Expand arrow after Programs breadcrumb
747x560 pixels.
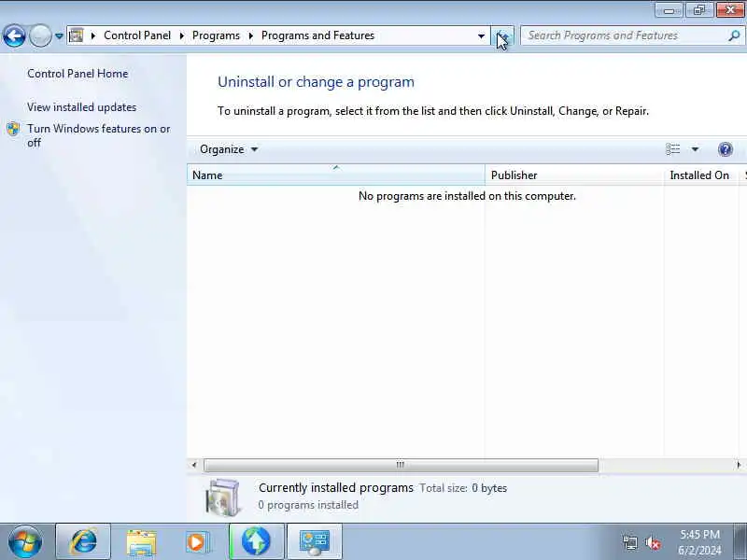tap(250, 35)
